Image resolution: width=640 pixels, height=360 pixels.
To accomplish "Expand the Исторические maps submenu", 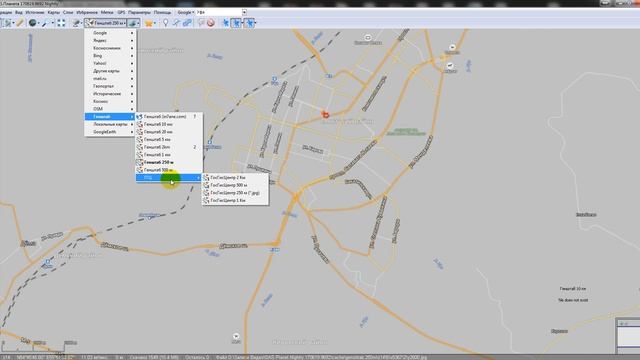I will tap(110, 93).
